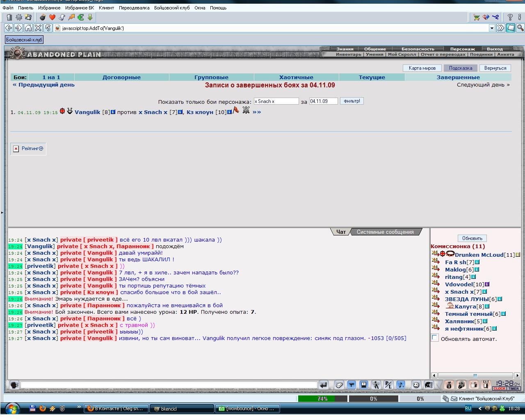The width and height of the screenshot is (525, 420).
Task: Switch to CLOCK mode
Action: [499, 388]
